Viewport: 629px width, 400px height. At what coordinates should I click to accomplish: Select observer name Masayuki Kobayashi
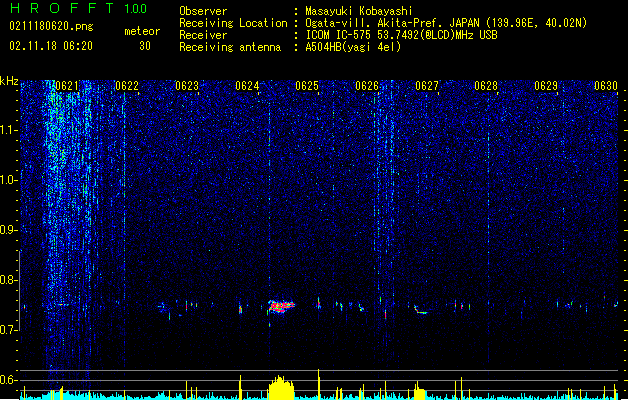click(x=359, y=11)
